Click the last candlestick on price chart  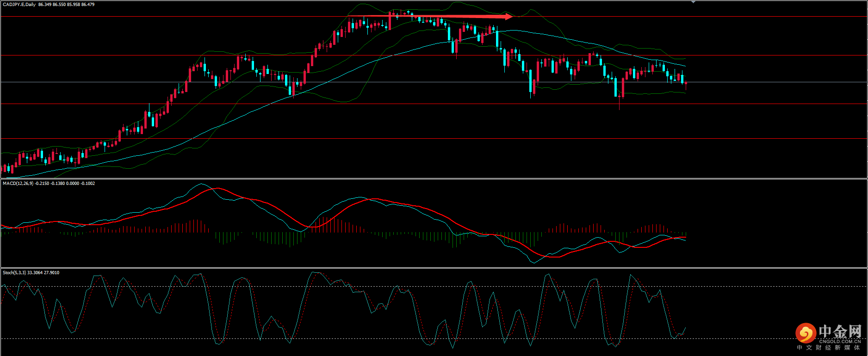point(686,84)
